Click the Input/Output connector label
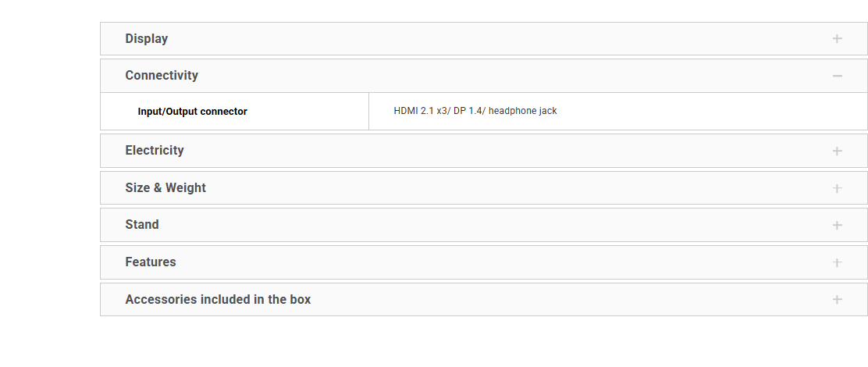The width and height of the screenshot is (868, 367). [192, 112]
